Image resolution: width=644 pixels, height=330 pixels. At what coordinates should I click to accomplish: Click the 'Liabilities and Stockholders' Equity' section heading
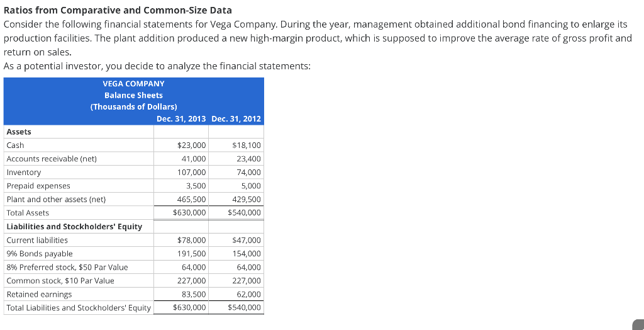74,227
